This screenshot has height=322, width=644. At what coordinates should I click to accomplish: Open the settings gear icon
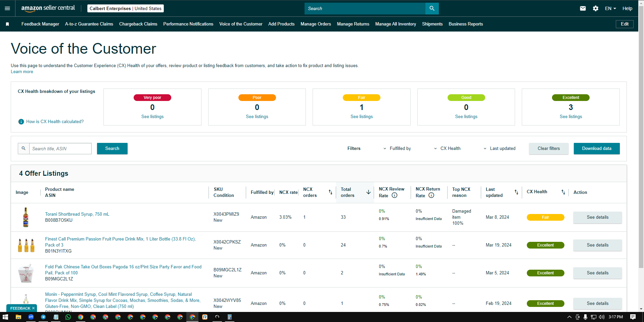[x=596, y=8]
